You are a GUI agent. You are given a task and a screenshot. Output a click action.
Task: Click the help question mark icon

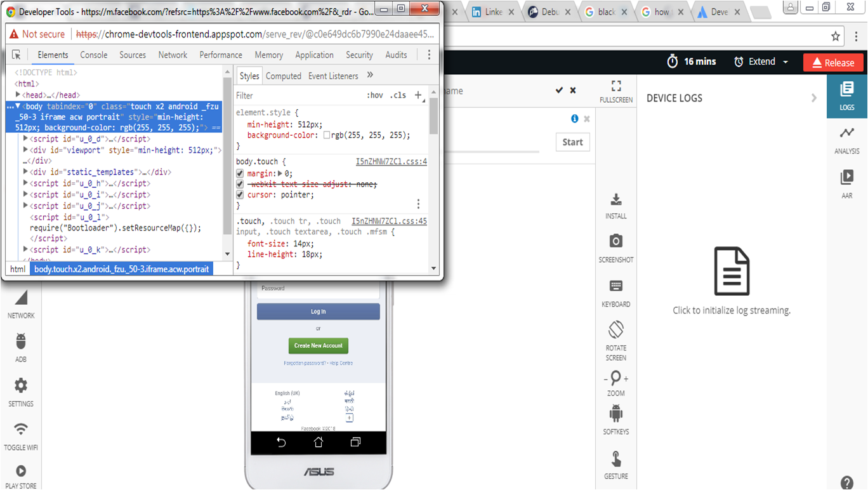pyautogui.click(x=847, y=482)
